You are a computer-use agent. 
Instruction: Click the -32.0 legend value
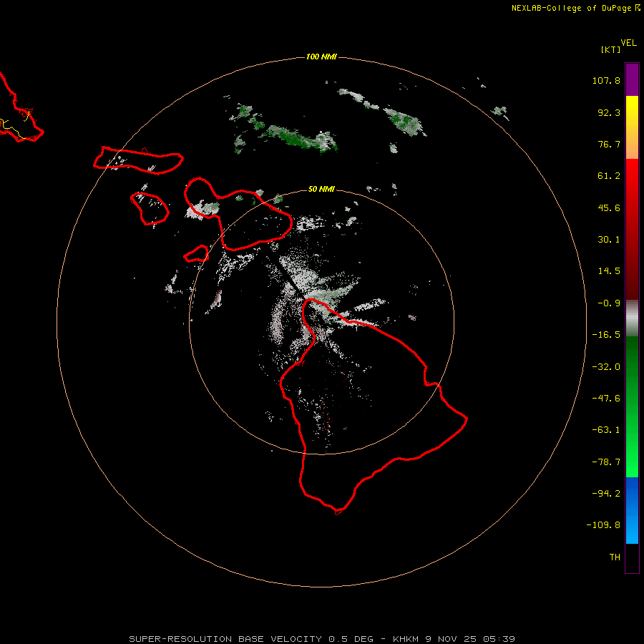click(606, 367)
